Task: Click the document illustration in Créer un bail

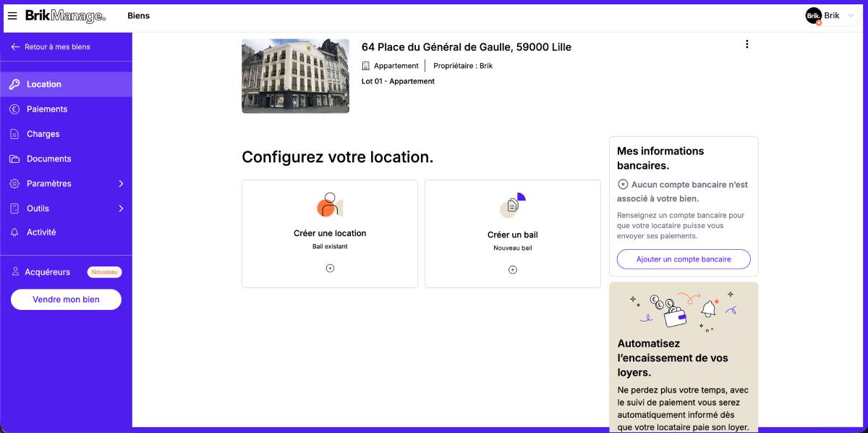Action: click(513, 206)
